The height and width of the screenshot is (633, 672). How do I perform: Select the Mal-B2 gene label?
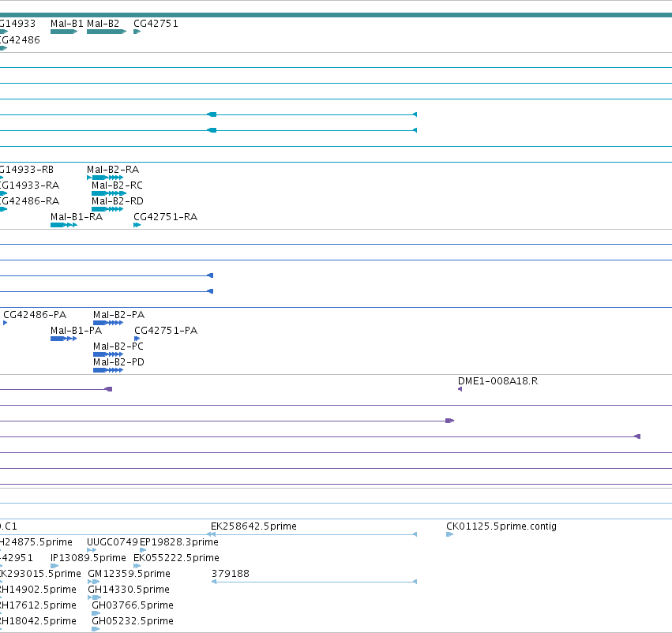pos(103,24)
